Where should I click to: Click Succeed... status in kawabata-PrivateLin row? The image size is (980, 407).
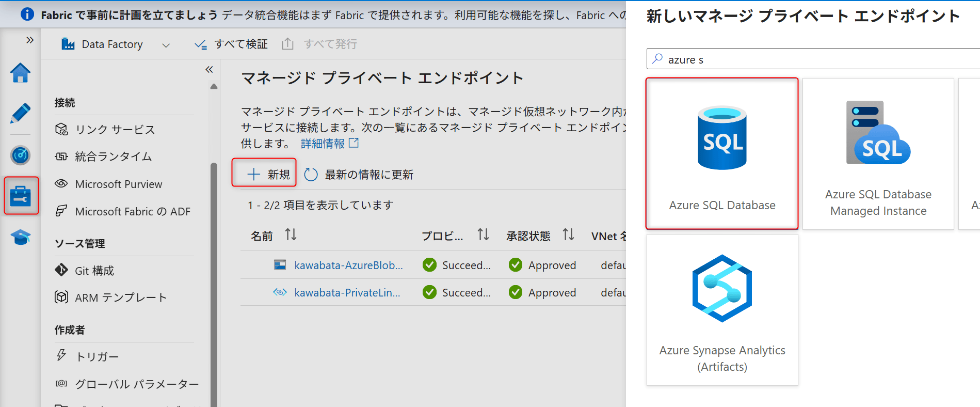tap(457, 293)
